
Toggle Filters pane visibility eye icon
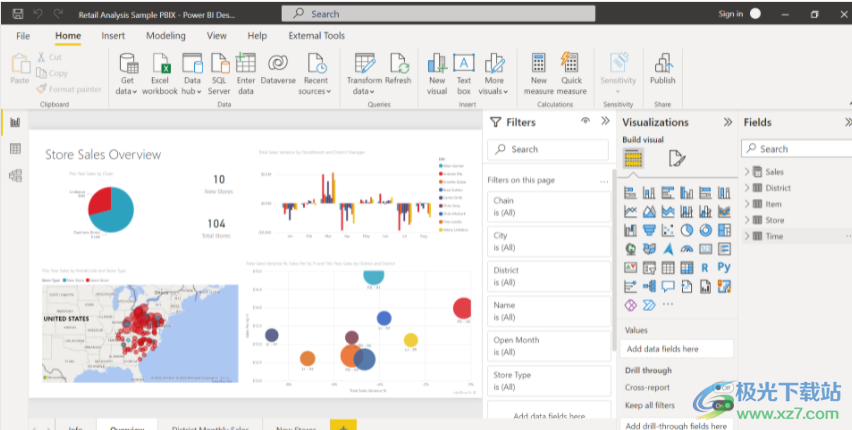coord(585,121)
